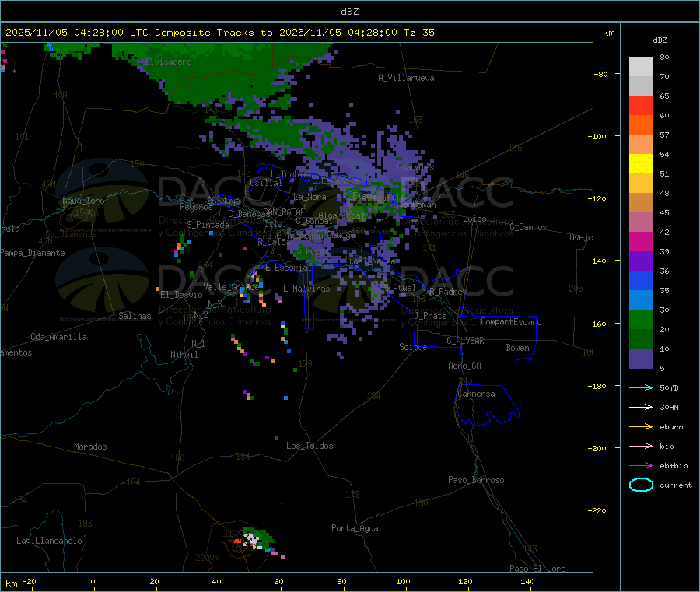The height and width of the screenshot is (592, 700).
Task: Select the bright green 30–20 dBZ band
Action: point(641,319)
